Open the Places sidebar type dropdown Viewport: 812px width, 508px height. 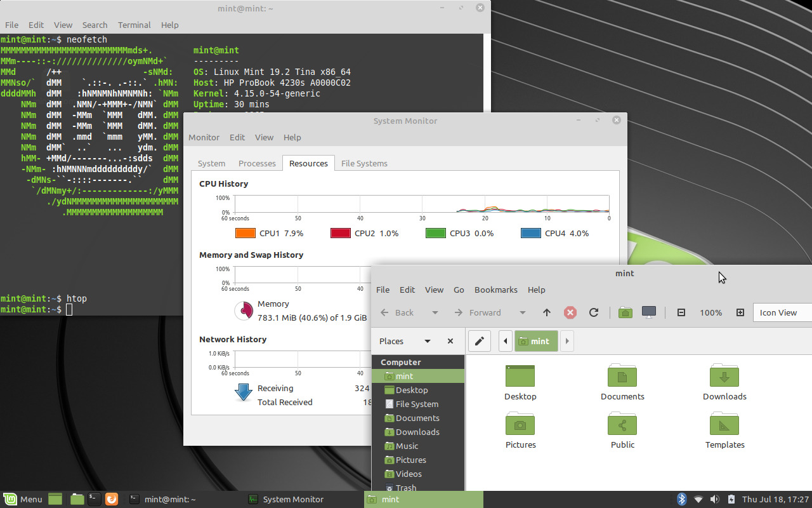[428, 341]
